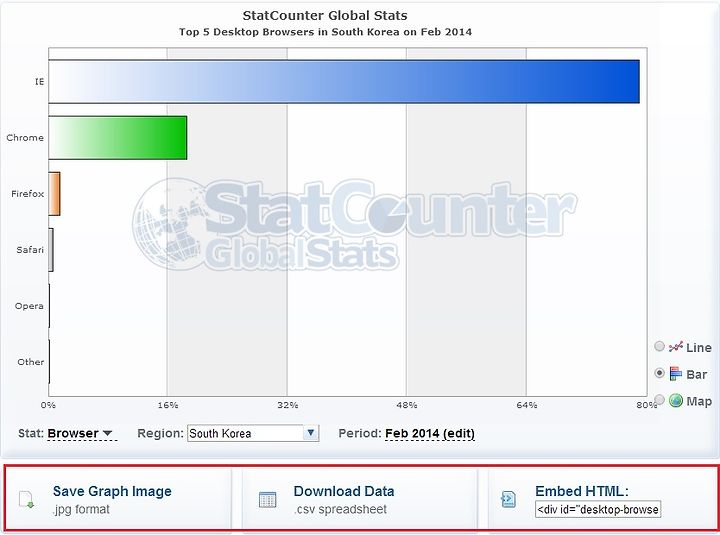The image size is (720, 535).
Task: Open the Stat Browser dropdown
Action: [x=80, y=434]
